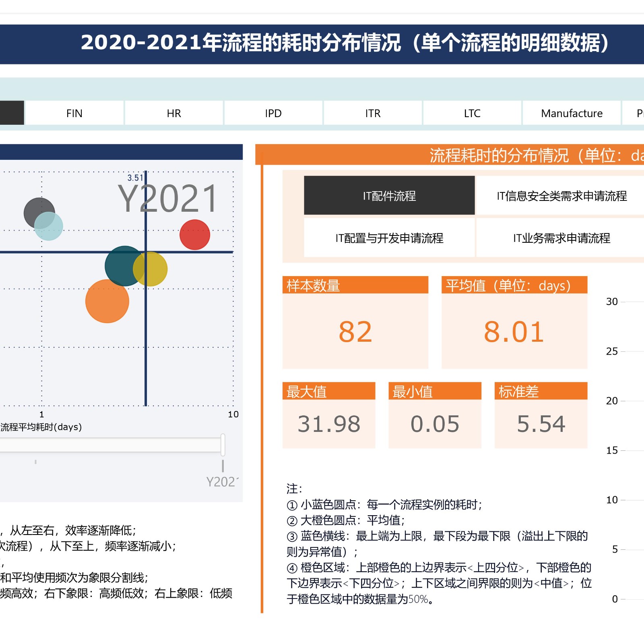Pick the IT业务需求申请流程 button
This screenshot has height=644, width=644.
point(561,238)
